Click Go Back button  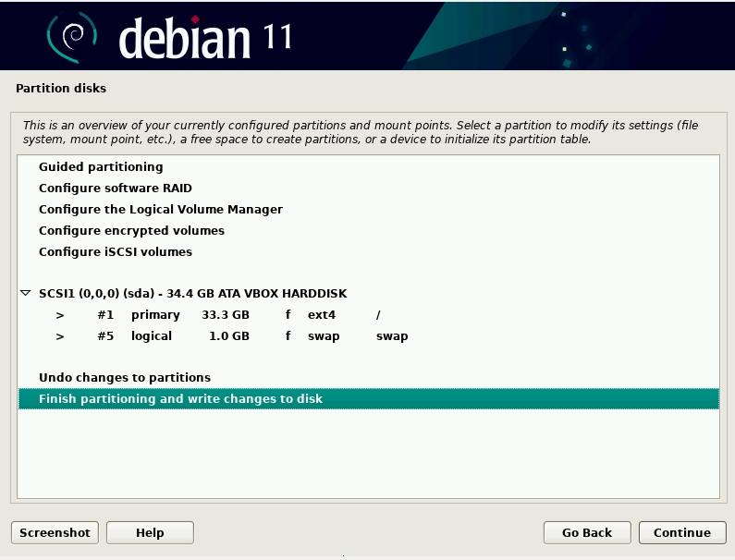pyautogui.click(x=587, y=533)
